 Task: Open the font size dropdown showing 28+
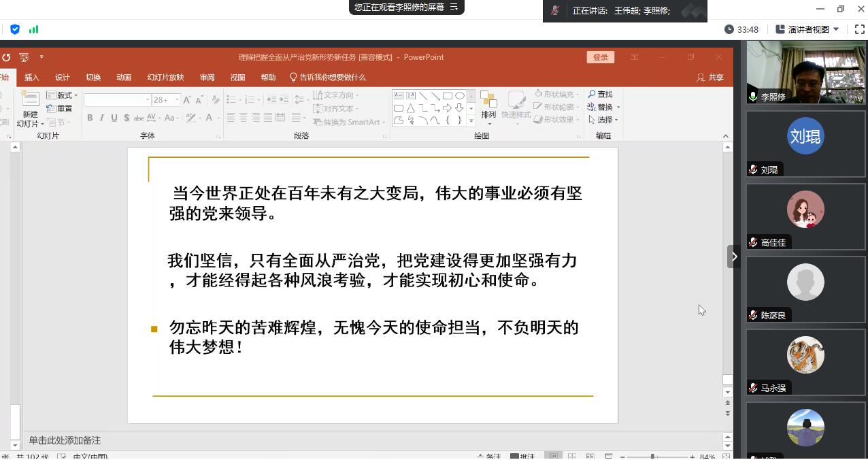coord(177,100)
